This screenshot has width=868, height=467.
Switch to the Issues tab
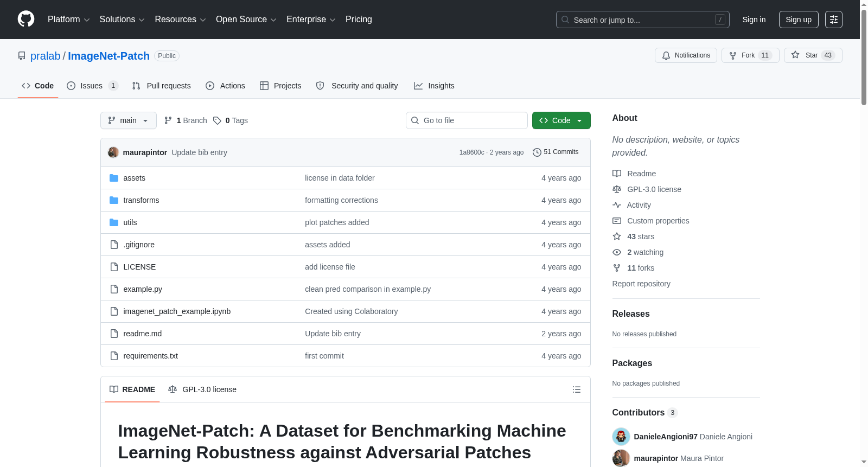tap(92, 86)
